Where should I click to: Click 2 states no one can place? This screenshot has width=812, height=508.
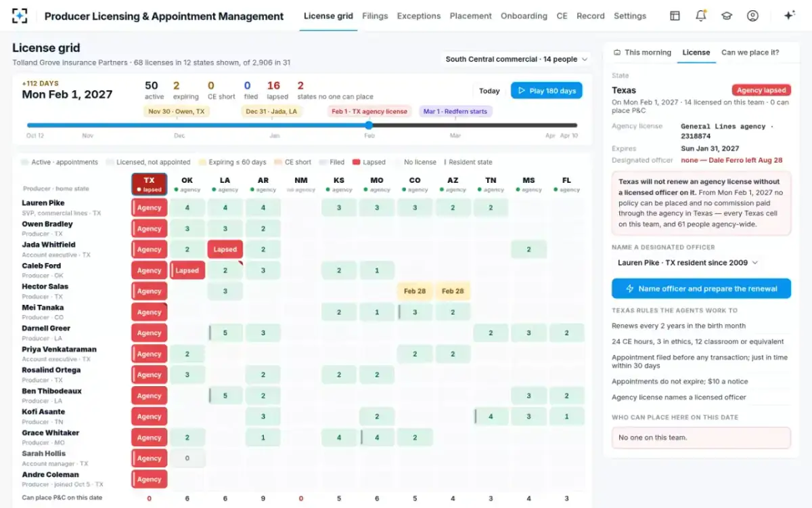click(x=336, y=90)
